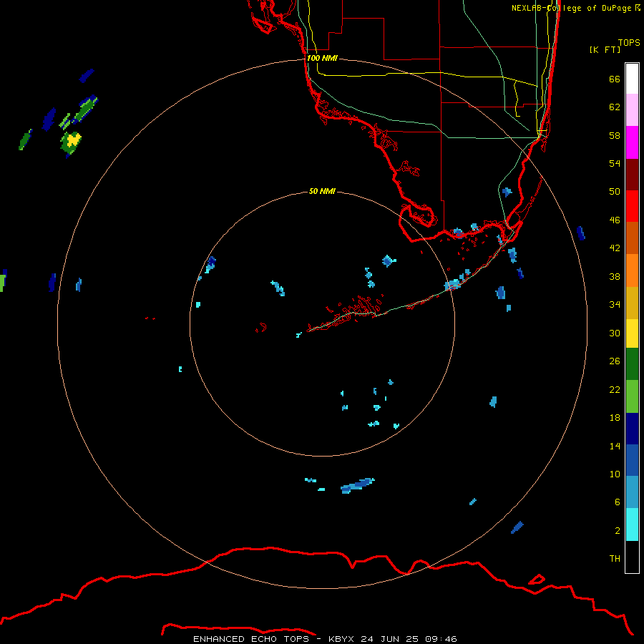Click the 100 NMI range ring label
The width and height of the screenshot is (644, 644).
coord(322,59)
